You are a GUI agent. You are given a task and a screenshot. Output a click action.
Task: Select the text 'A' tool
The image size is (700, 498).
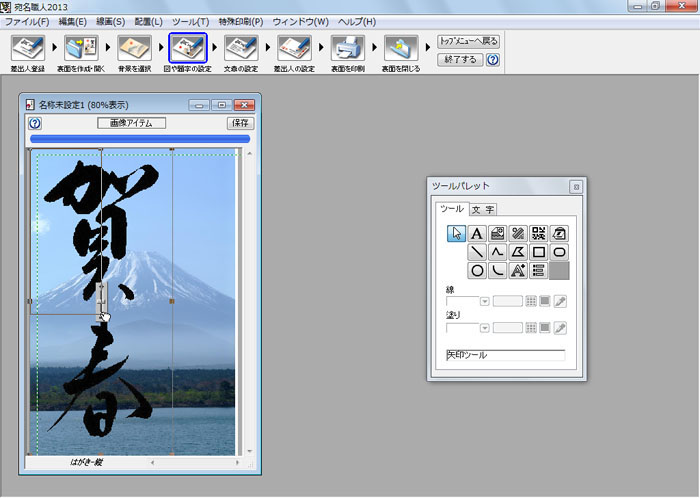pyautogui.click(x=477, y=233)
